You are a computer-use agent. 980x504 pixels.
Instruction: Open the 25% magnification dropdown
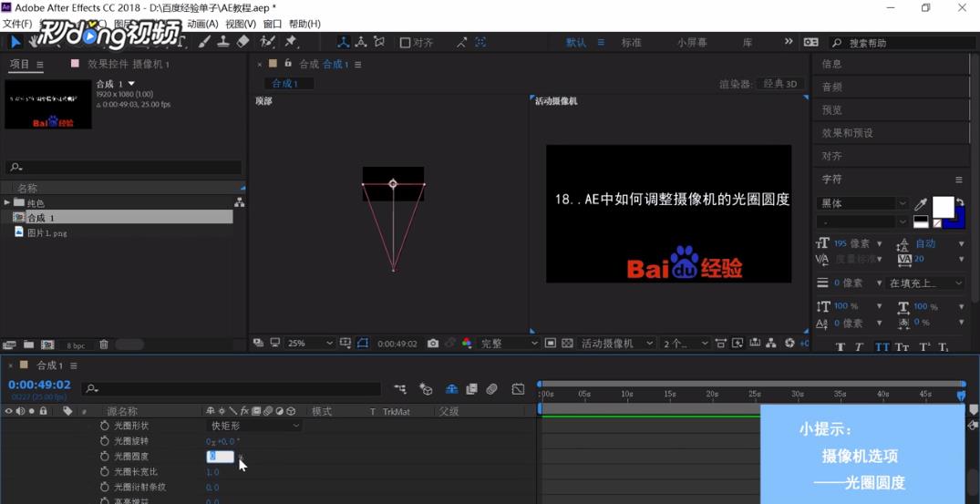tap(310, 344)
